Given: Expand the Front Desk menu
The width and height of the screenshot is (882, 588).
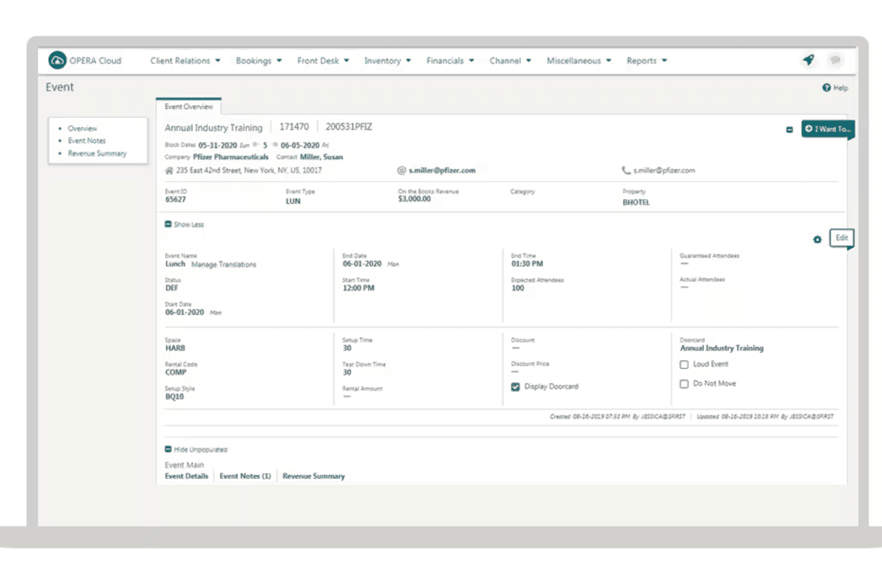Looking at the screenshot, I should pyautogui.click(x=323, y=61).
